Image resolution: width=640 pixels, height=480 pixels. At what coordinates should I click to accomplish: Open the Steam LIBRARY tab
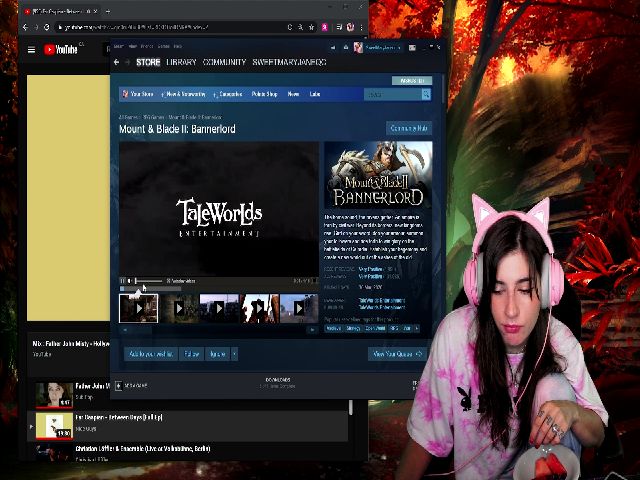pyautogui.click(x=181, y=62)
